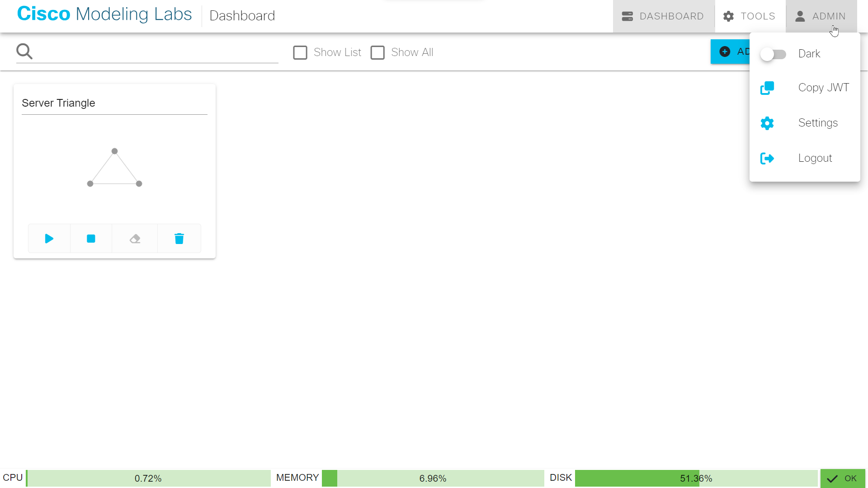Click the Settings gear icon in menu

click(x=767, y=123)
